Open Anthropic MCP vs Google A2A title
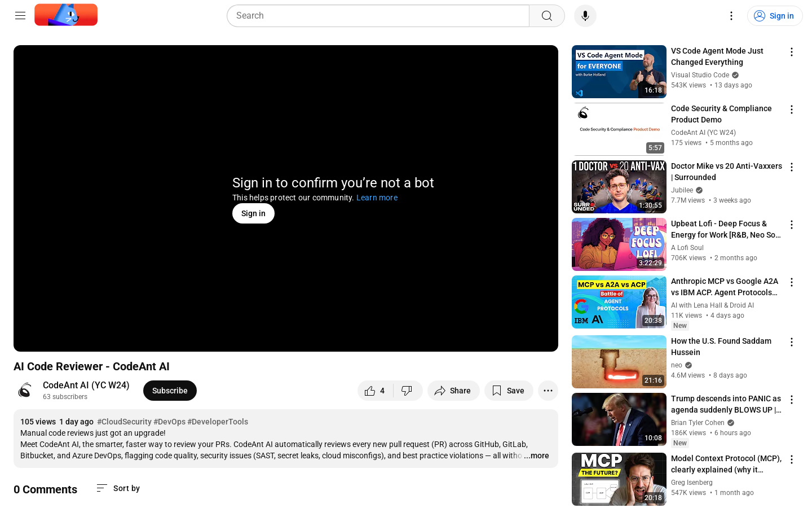Image resolution: width=812 pixels, height=508 pixels. pos(725,287)
